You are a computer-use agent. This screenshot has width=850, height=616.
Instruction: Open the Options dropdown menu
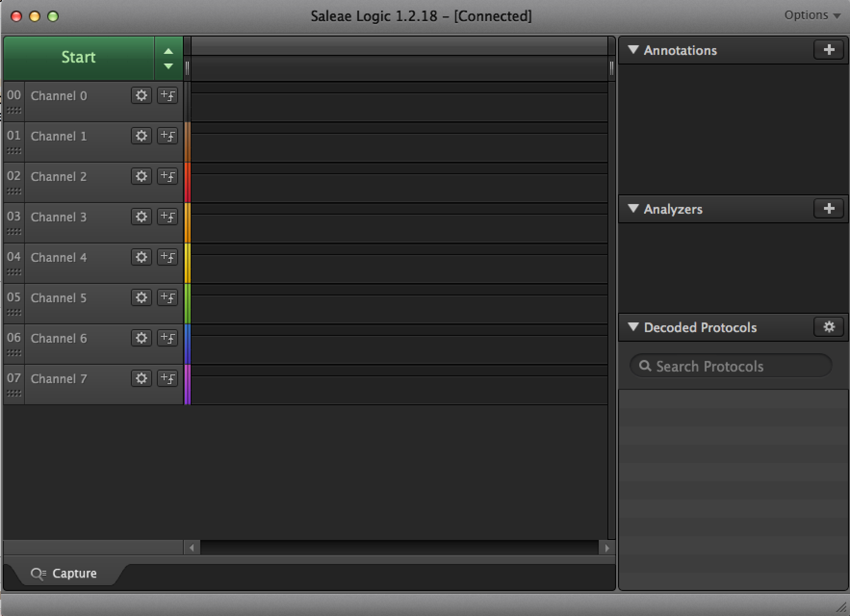[812, 15]
